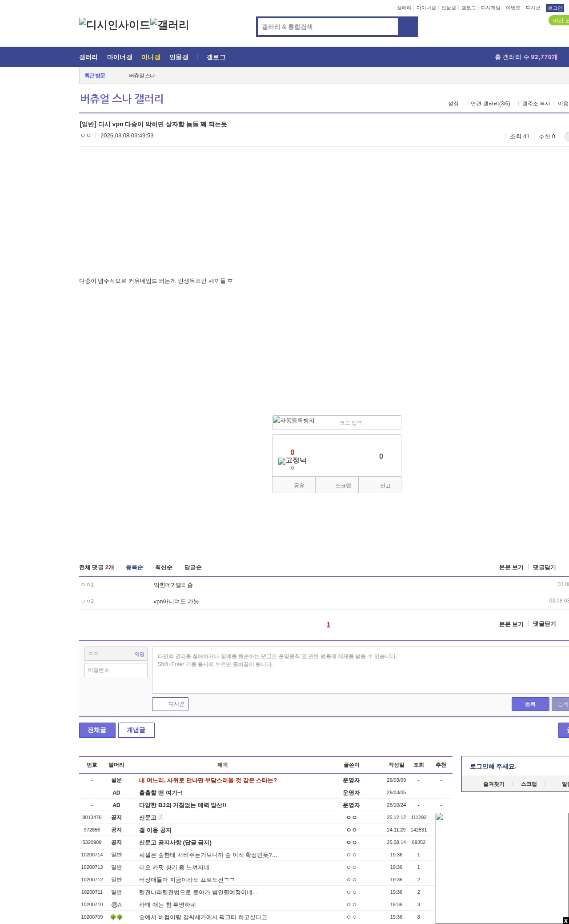
Task: Click the blue search button beside the search field
Action: pyautogui.click(x=408, y=27)
